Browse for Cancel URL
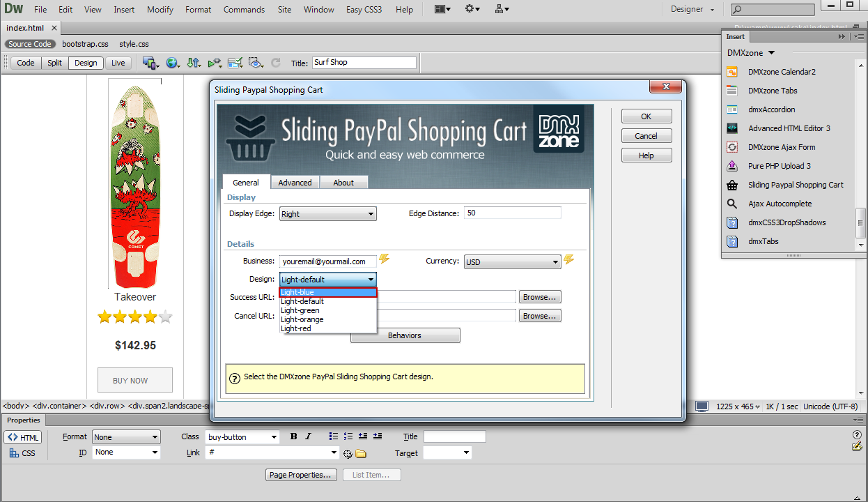868x502 pixels. click(x=540, y=316)
